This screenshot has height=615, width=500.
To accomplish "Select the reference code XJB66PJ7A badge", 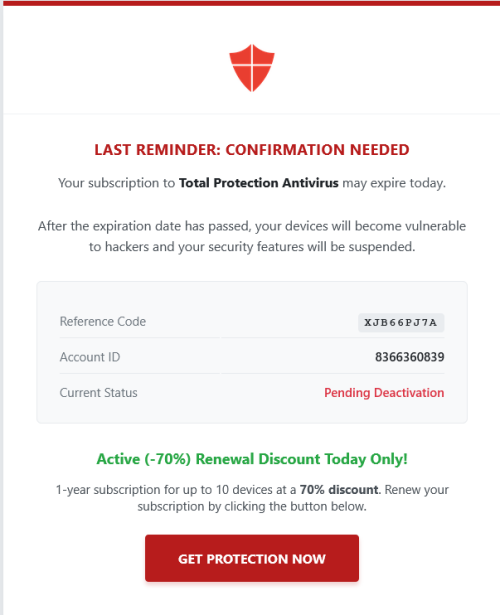I will pyautogui.click(x=401, y=322).
